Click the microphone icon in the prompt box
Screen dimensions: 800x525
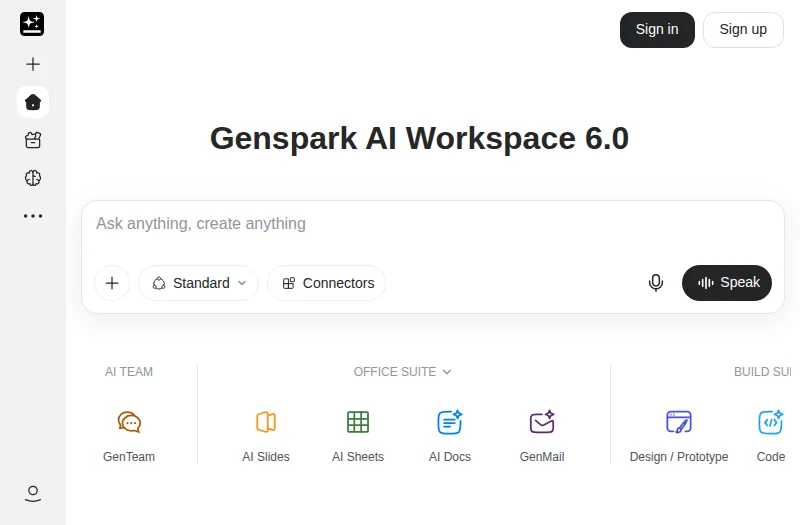[656, 283]
